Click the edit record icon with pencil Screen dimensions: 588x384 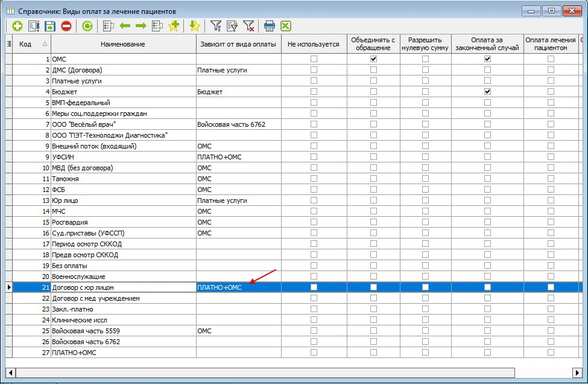click(x=33, y=26)
